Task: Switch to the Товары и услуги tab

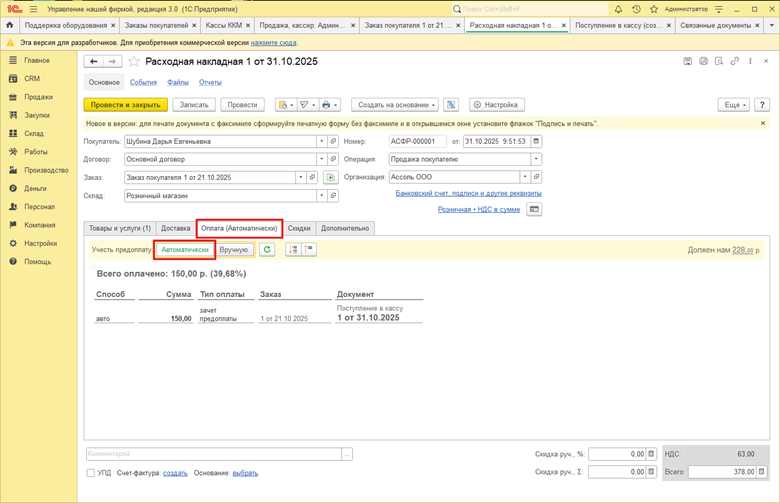Action: (x=119, y=228)
